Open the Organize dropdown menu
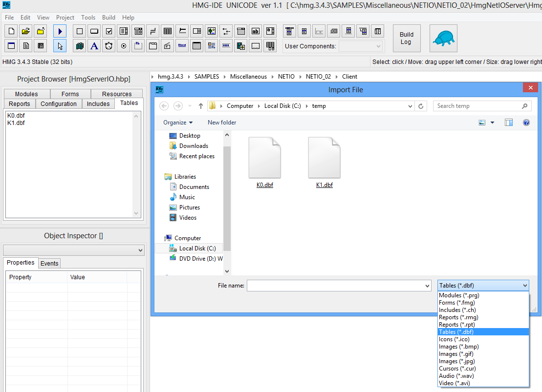This screenshot has width=542, height=392. click(178, 122)
